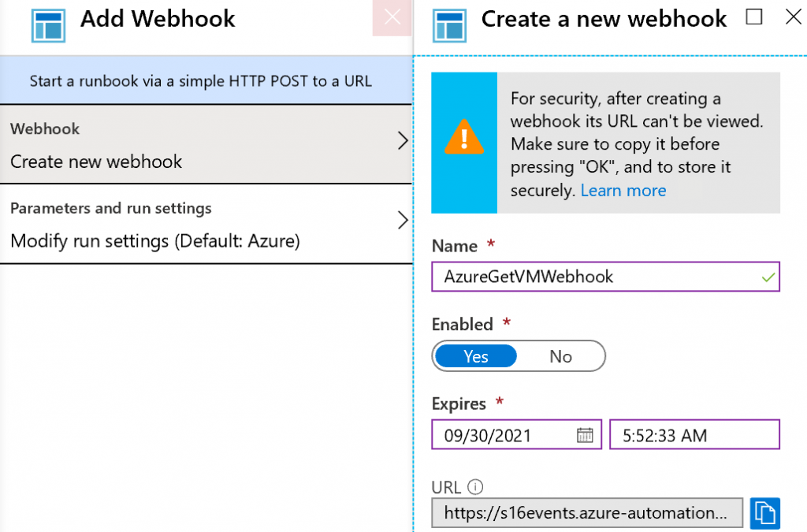Click the expiry time field 5:52:33 AM

coord(694,435)
